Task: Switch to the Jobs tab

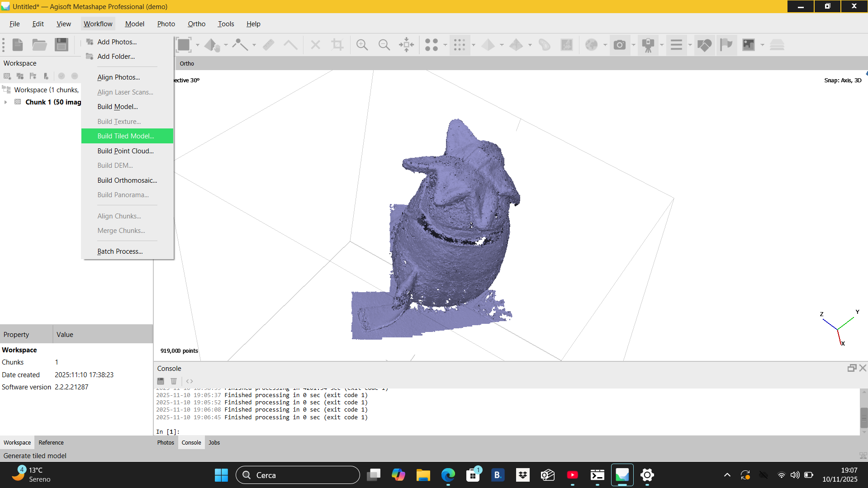Action: [214, 442]
